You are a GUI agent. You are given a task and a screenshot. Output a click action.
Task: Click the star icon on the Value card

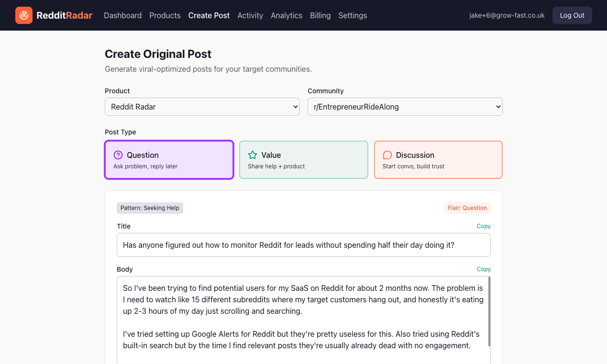point(253,154)
